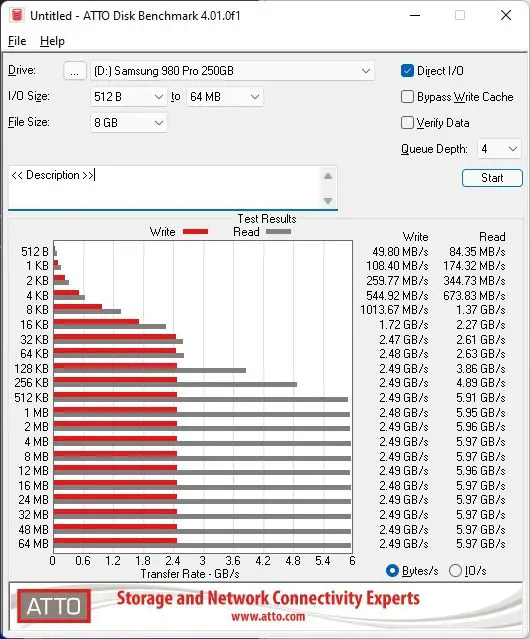Viewport: 530px width, 639px height.
Task: Click the 48 MB row label
Action: tap(33, 529)
